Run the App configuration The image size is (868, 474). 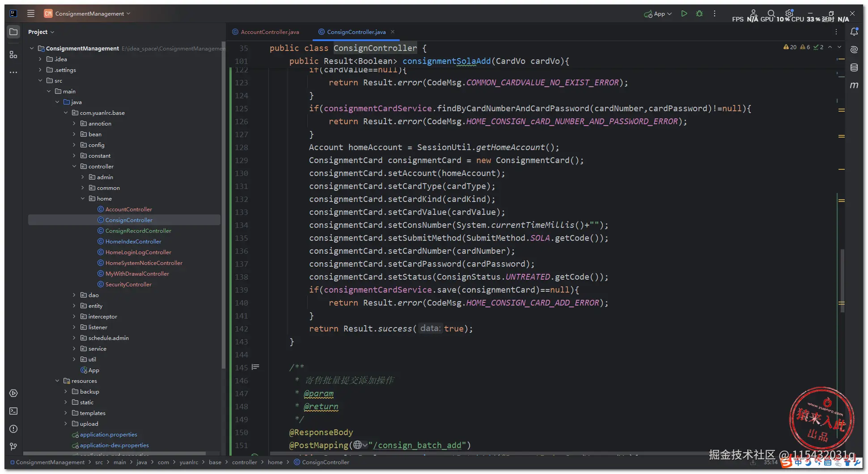click(684, 13)
